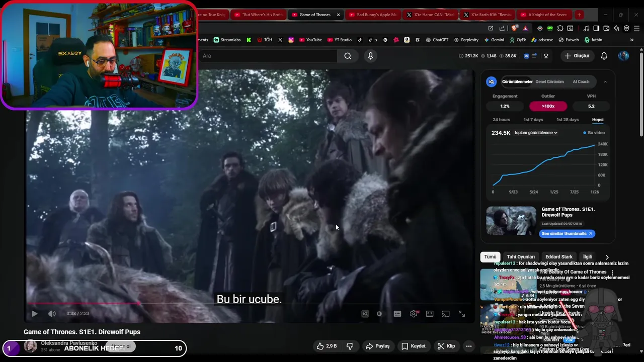Viewport: 644px width, 362px height.
Task: Seek on the red video progress bar
Action: pos(249,303)
